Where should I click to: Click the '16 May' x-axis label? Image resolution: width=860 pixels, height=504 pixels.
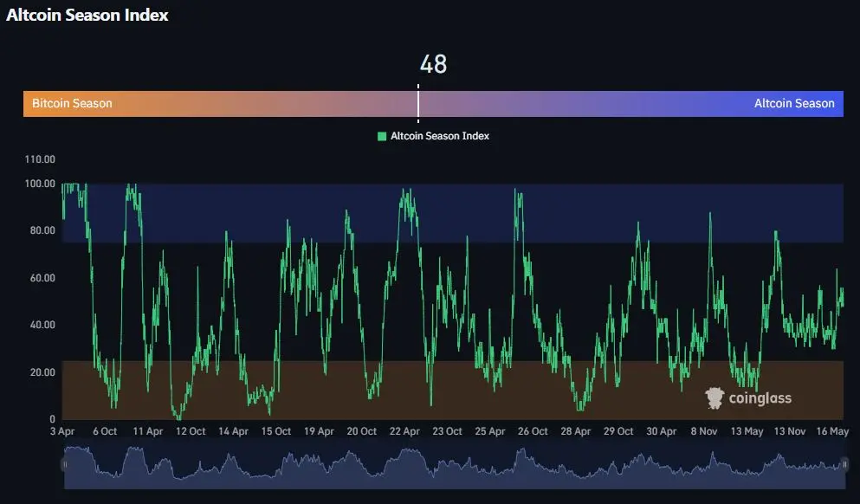click(832, 431)
